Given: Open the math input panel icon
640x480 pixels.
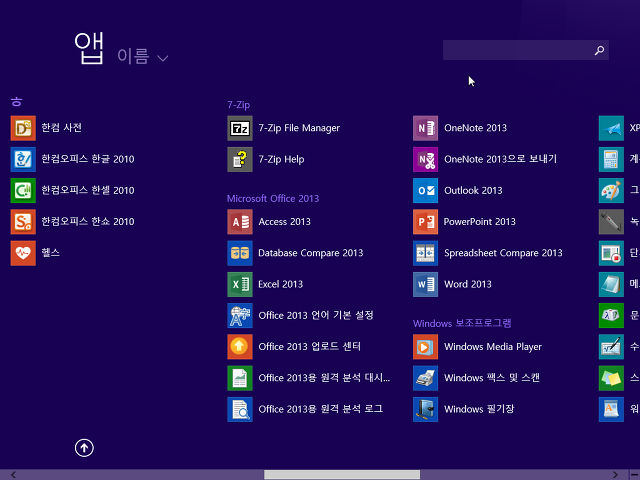Looking at the screenshot, I should coord(611,347).
